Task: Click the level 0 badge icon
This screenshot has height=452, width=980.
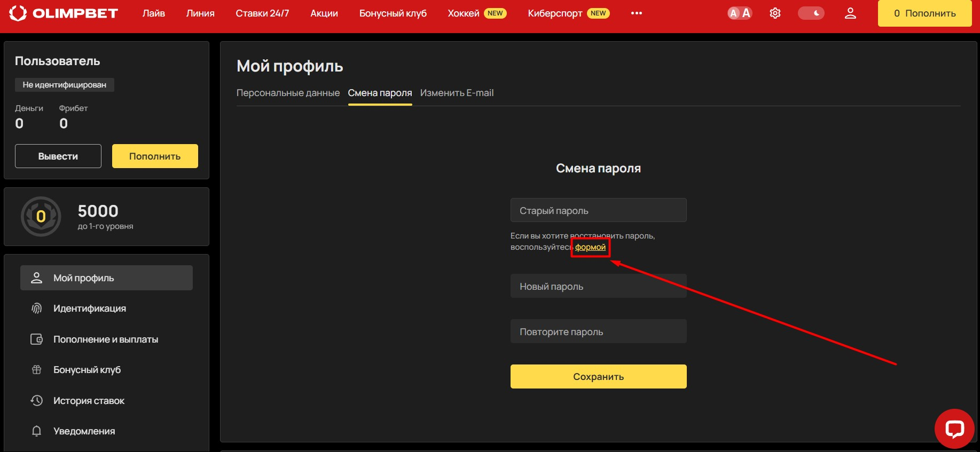Action: (x=41, y=217)
